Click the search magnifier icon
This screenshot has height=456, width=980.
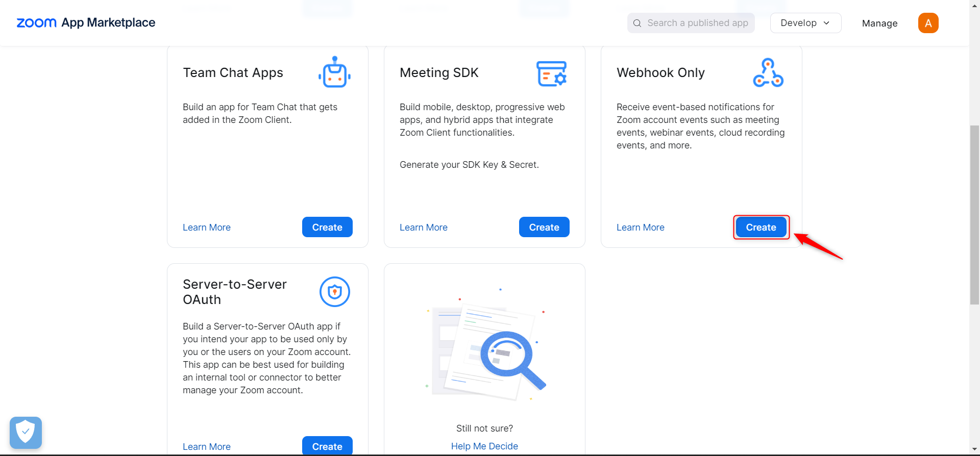tap(637, 23)
